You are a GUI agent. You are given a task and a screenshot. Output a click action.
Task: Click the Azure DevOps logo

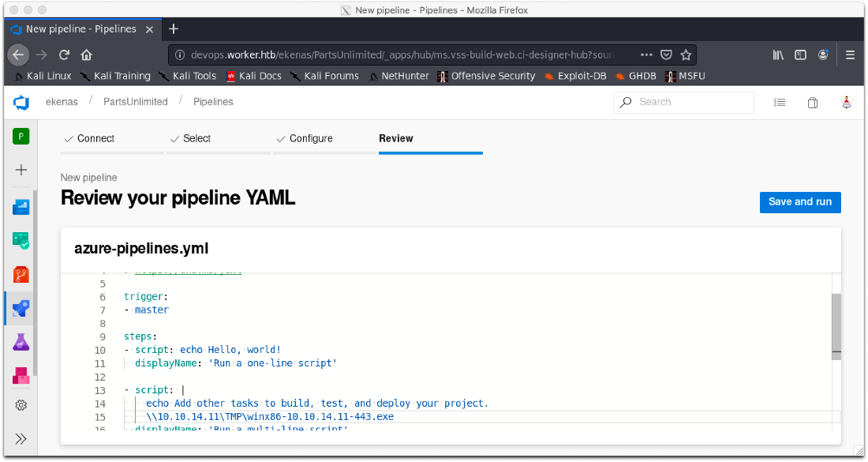pyautogui.click(x=21, y=103)
